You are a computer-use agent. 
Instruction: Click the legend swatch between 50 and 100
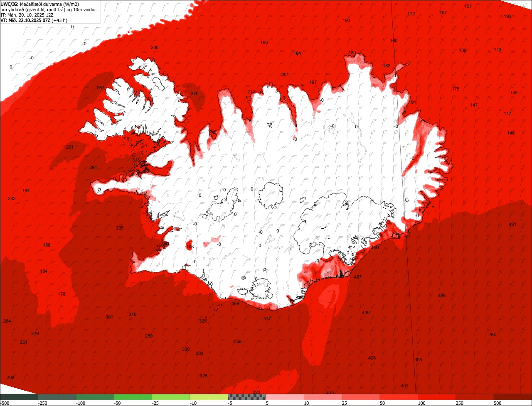[x=399, y=397]
